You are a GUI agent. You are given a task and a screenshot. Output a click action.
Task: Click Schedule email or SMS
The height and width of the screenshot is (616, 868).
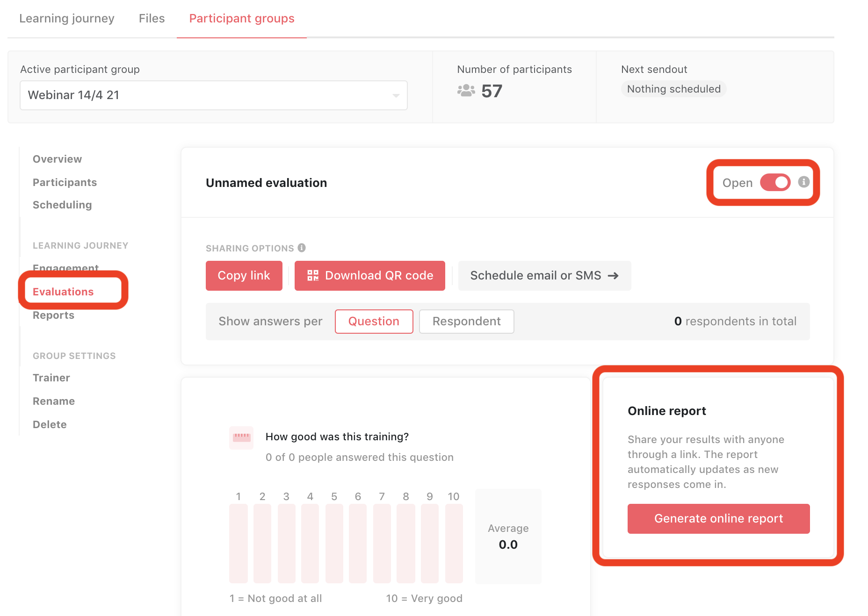pos(545,276)
